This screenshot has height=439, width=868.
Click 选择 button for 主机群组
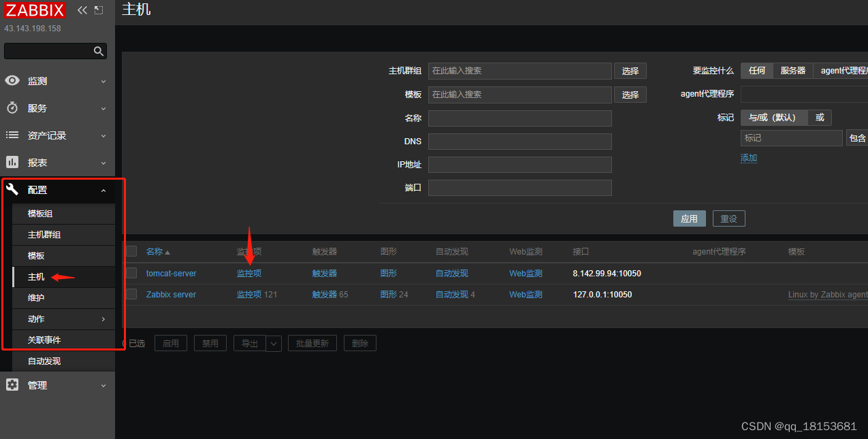(630, 71)
